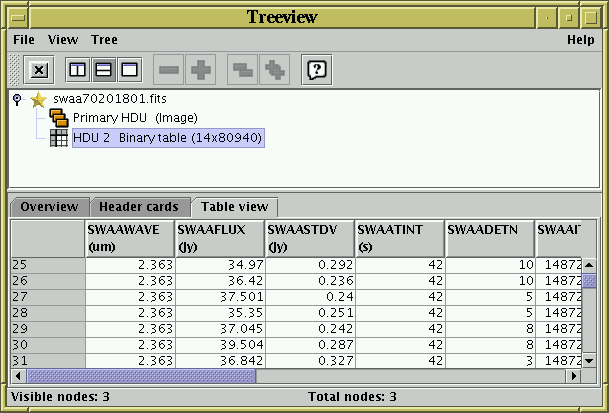Click the SWAAFLUX column header
Viewport: 609px width, 413px height.
(x=219, y=238)
